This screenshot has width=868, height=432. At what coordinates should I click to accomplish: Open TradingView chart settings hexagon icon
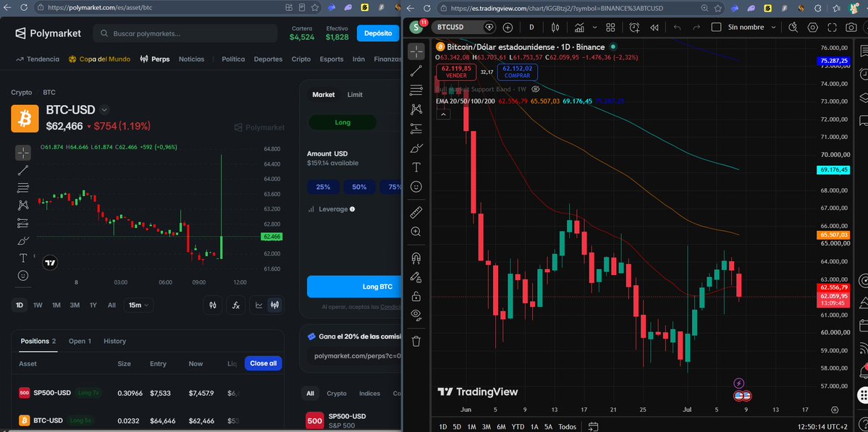click(813, 27)
